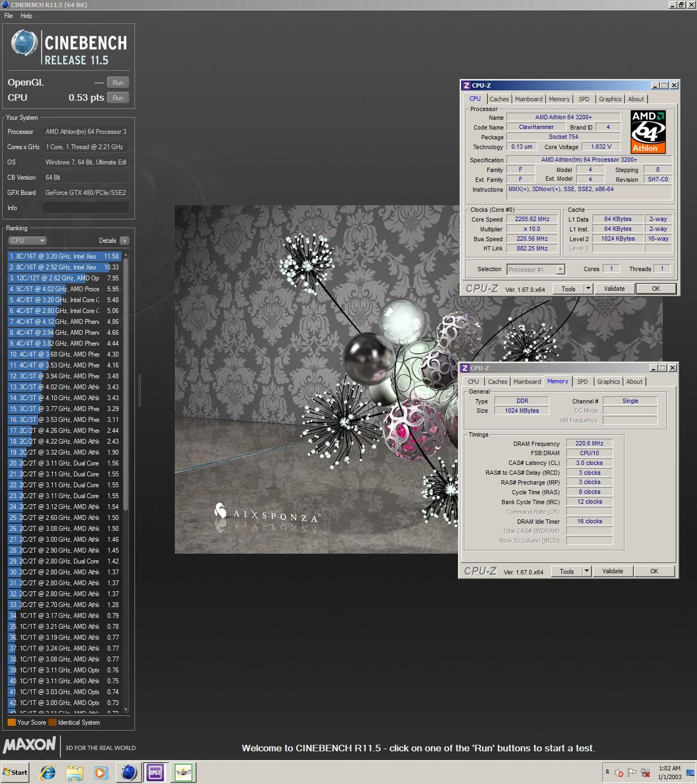Click the Info input field
Screen dimensions: 697x784
(x=86, y=208)
